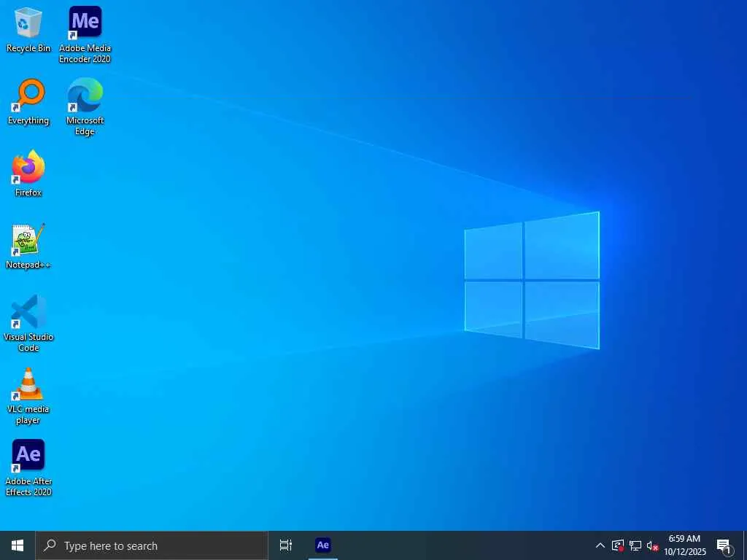
Task: Open the Windows Start menu
Action: 18,545
